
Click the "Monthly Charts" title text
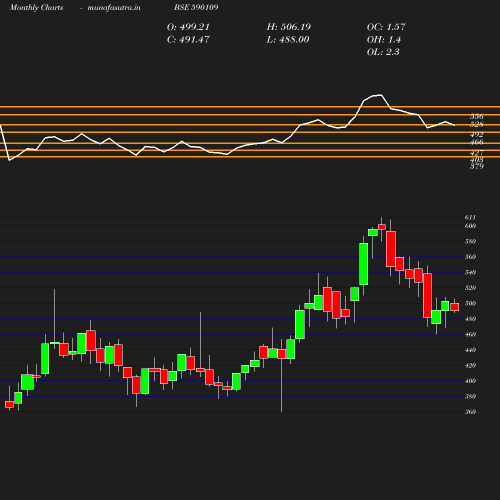(x=37, y=8)
